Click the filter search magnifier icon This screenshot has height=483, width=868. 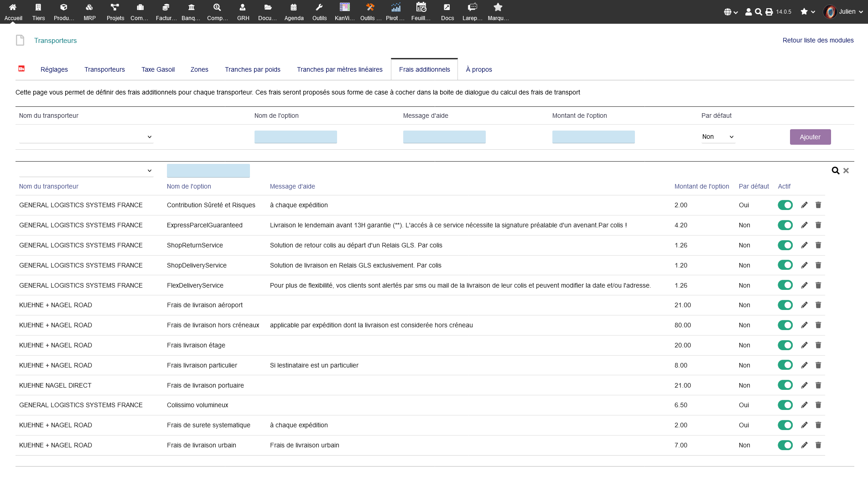coord(836,171)
